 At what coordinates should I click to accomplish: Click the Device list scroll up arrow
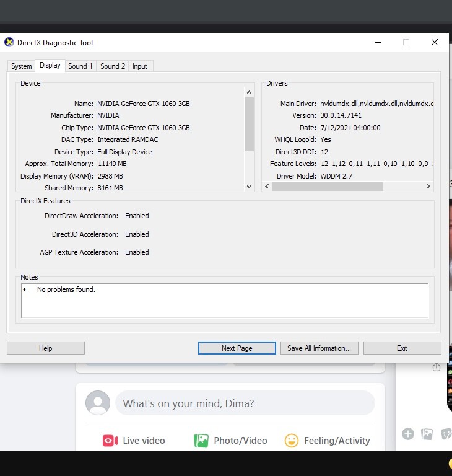point(249,92)
